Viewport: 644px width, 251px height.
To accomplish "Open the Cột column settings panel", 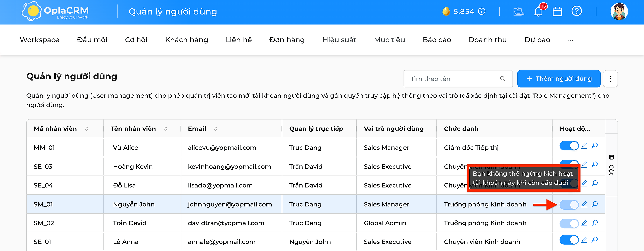I will [x=611, y=165].
